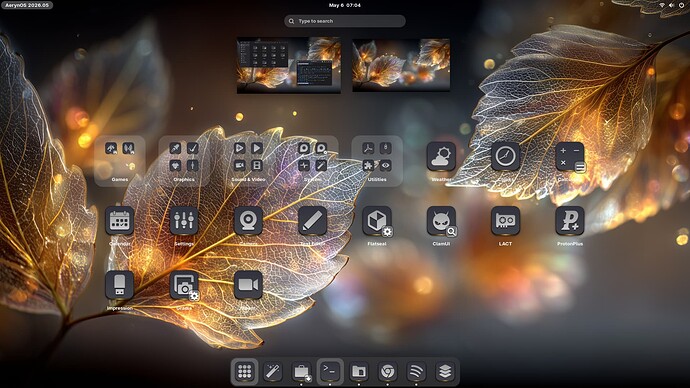690x388 pixels.
Task: Launch the Camera webcam app
Action: 248,221
